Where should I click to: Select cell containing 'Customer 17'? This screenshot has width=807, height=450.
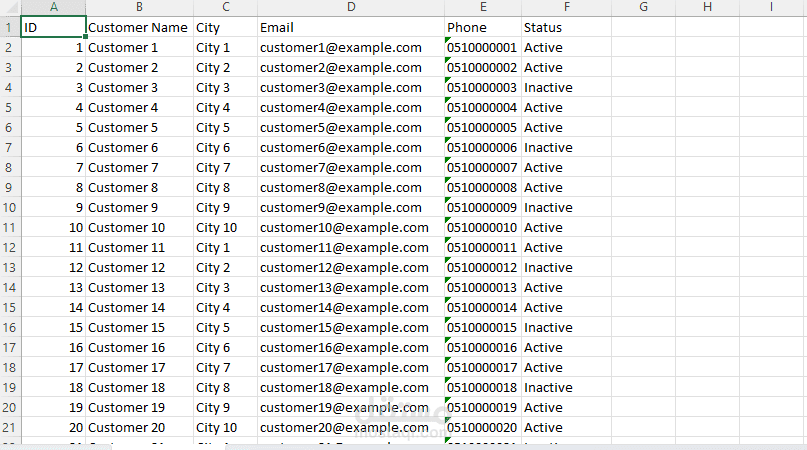(x=139, y=368)
